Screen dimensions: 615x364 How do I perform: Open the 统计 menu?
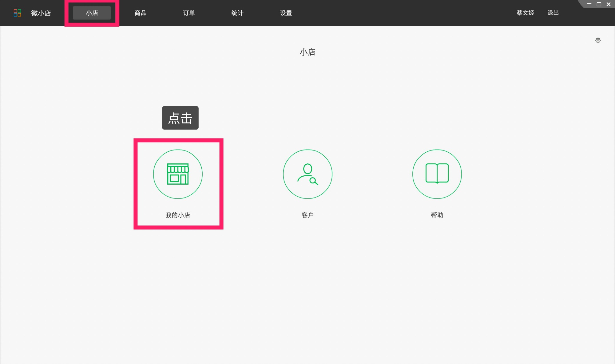point(237,13)
